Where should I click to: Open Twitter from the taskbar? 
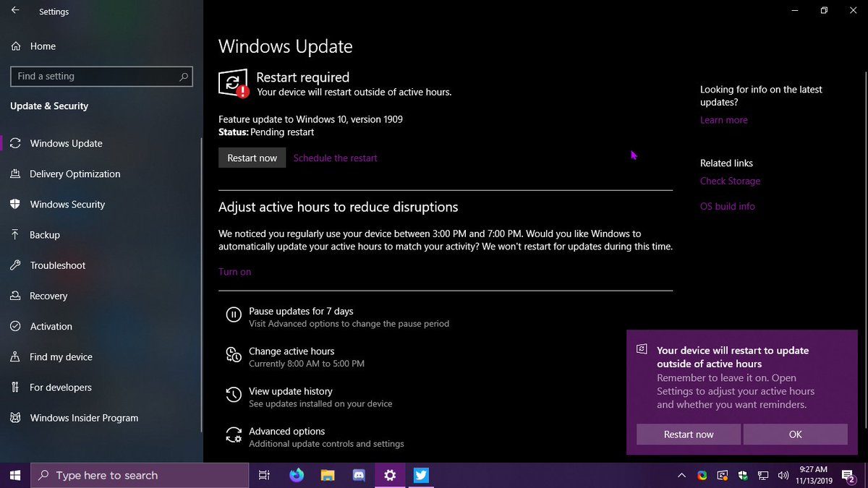click(422, 475)
